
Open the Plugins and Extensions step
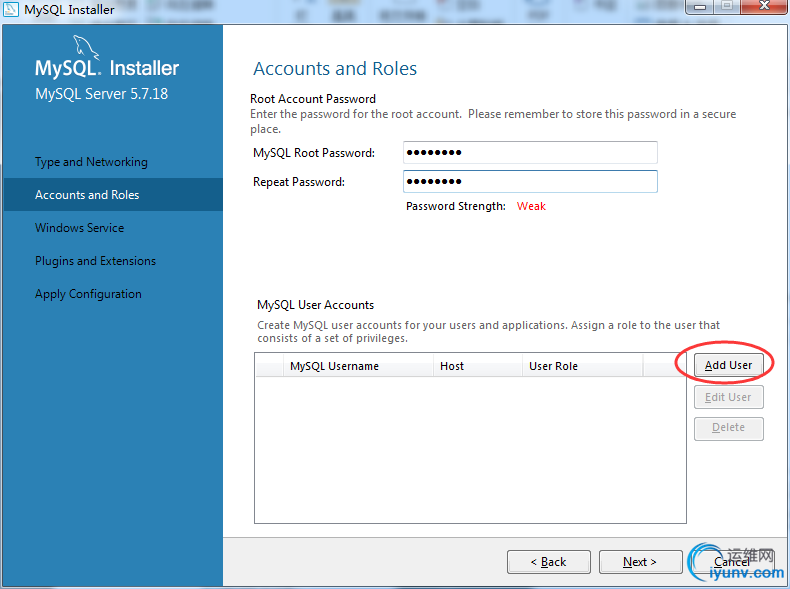(95, 261)
